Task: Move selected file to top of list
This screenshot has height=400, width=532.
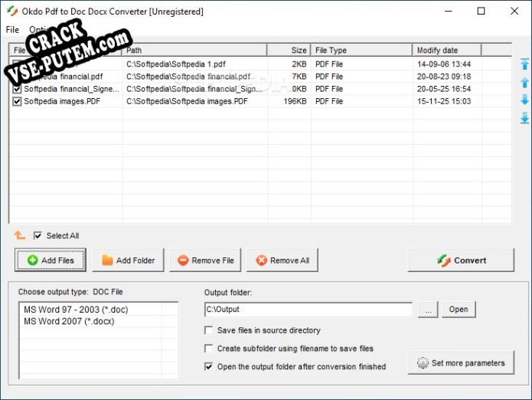Action: point(524,64)
